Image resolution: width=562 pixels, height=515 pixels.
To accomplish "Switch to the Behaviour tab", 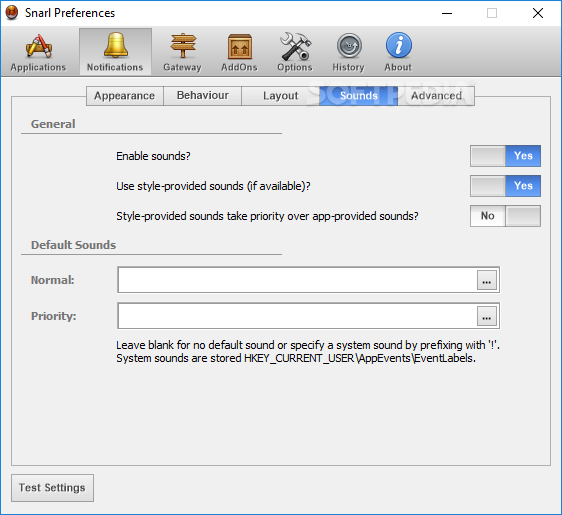I will 203,96.
